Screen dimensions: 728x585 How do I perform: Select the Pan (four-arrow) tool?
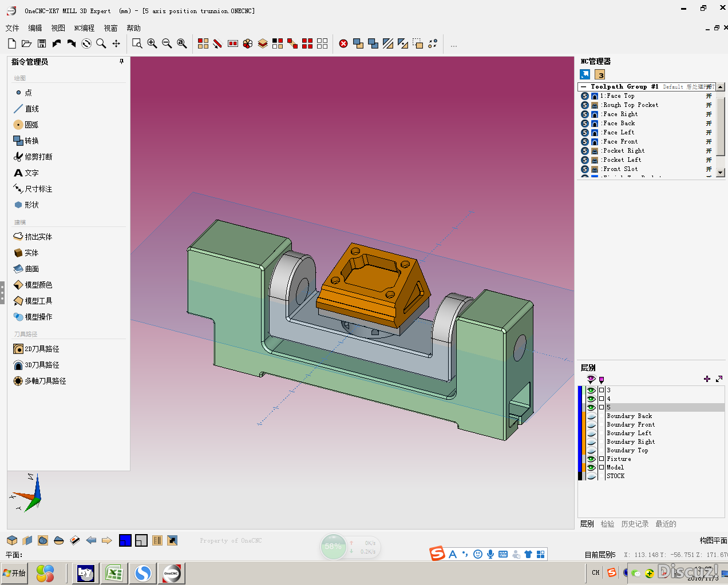pyautogui.click(x=116, y=43)
